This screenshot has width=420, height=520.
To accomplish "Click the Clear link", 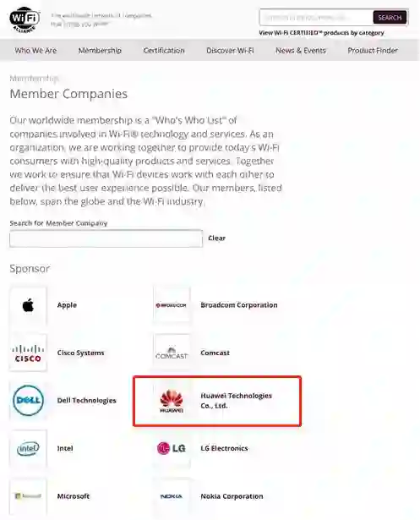I will (x=217, y=238).
